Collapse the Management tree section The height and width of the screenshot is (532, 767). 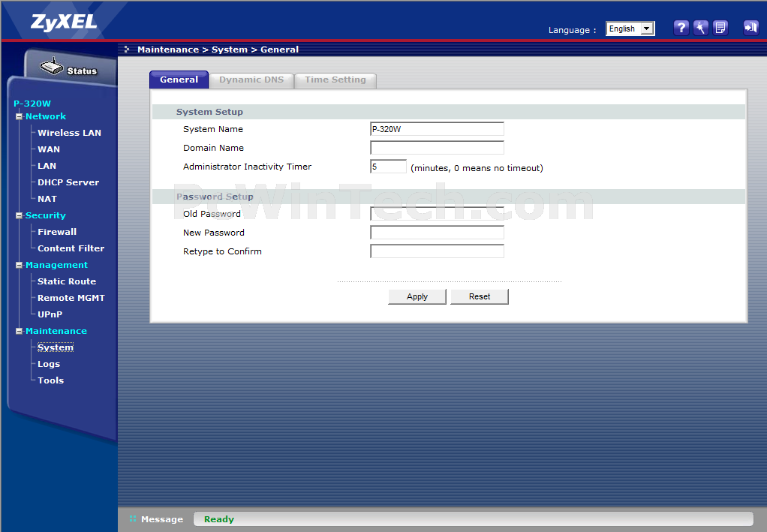(19, 265)
